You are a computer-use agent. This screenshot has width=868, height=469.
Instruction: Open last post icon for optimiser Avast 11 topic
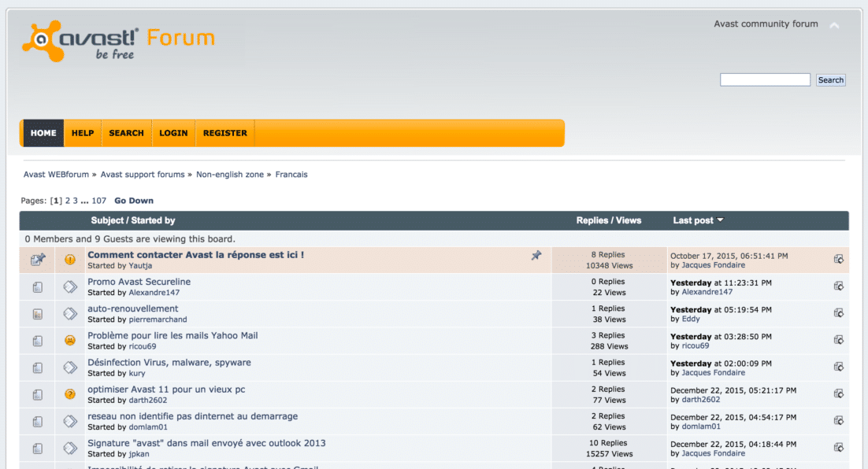pyautogui.click(x=839, y=393)
